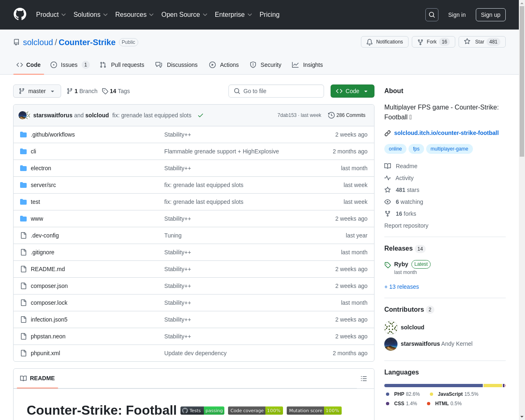
Task: Expand the Solutions menu
Action: click(91, 15)
